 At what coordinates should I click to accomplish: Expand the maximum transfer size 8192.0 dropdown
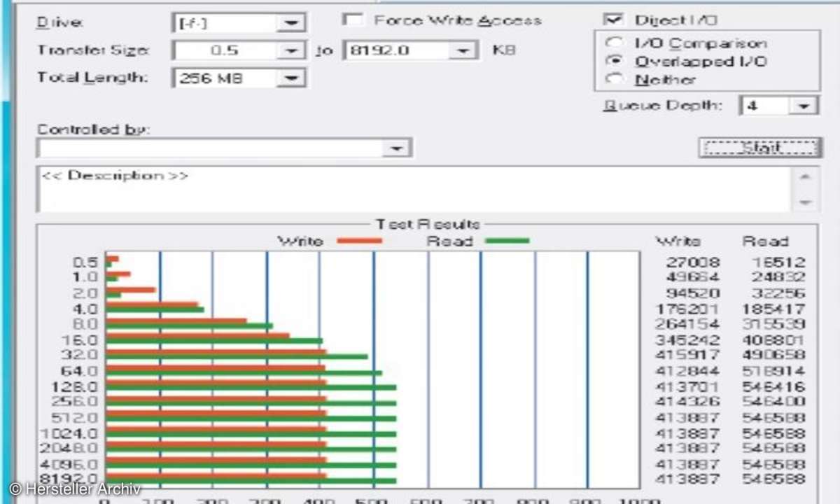click(x=462, y=51)
